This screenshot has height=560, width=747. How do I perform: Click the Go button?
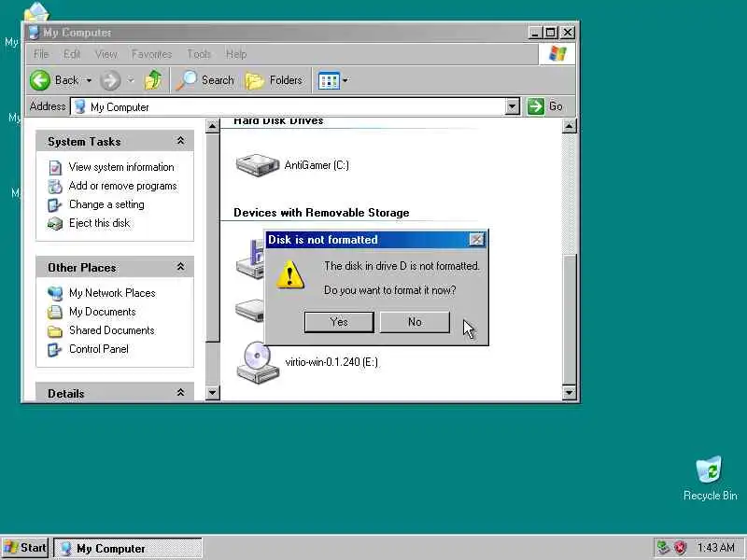pyautogui.click(x=545, y=106)
